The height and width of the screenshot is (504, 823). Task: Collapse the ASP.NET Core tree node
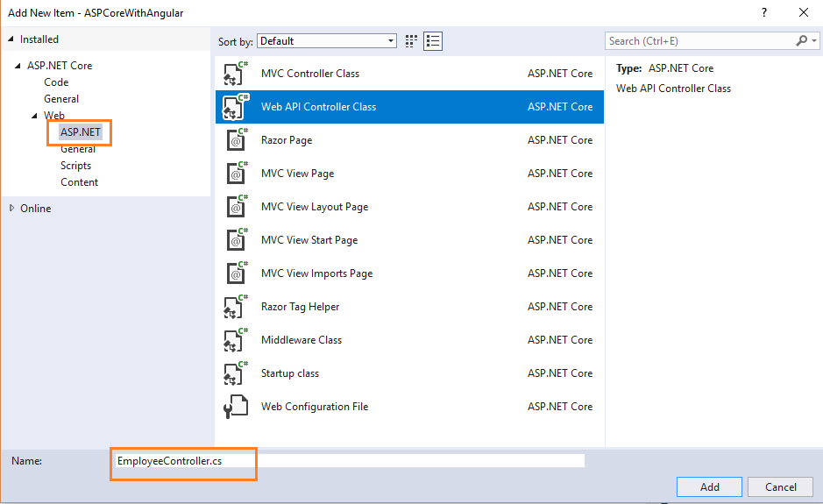click(18, 66)
